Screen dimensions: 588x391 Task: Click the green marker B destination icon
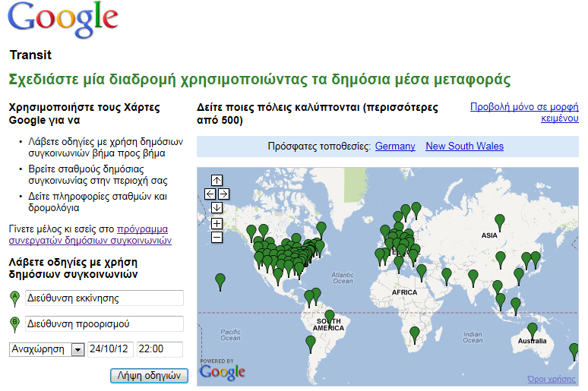pyautogui.click(x=14, y=325)
